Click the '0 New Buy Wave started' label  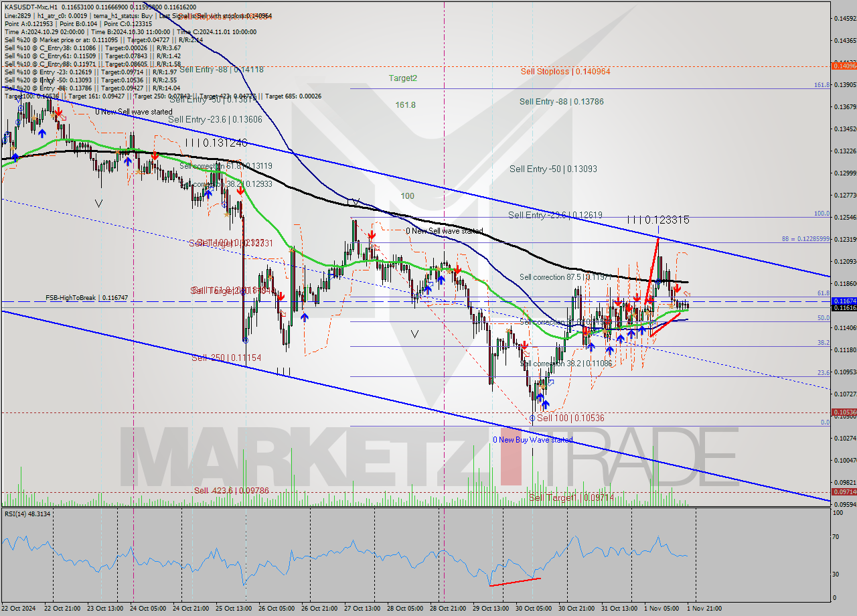pos(533,440)
